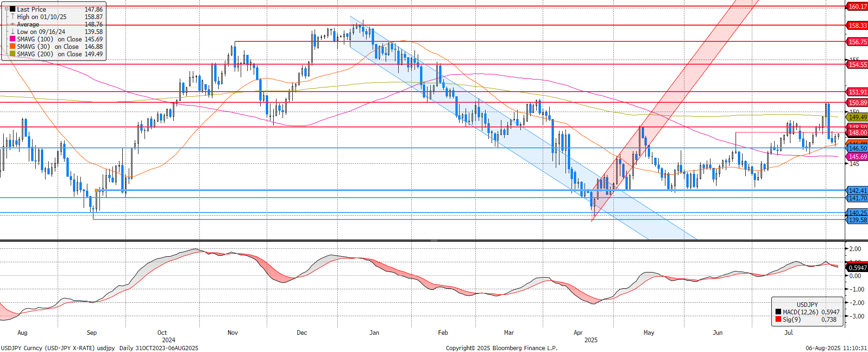
Task: Click the 160.17 red price level tag
Action: click(x=857, y=7)
